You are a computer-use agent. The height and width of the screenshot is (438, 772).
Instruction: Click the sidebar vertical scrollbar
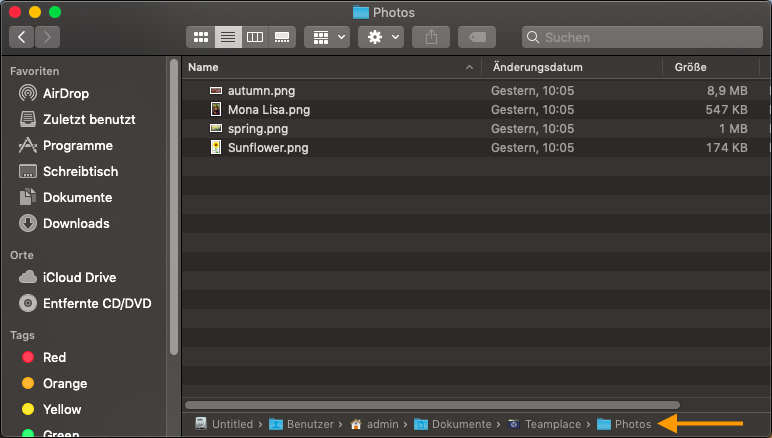174,207
